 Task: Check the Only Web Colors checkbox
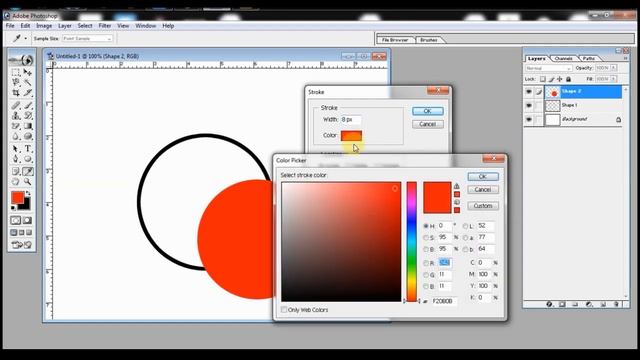tap(284, 310)
